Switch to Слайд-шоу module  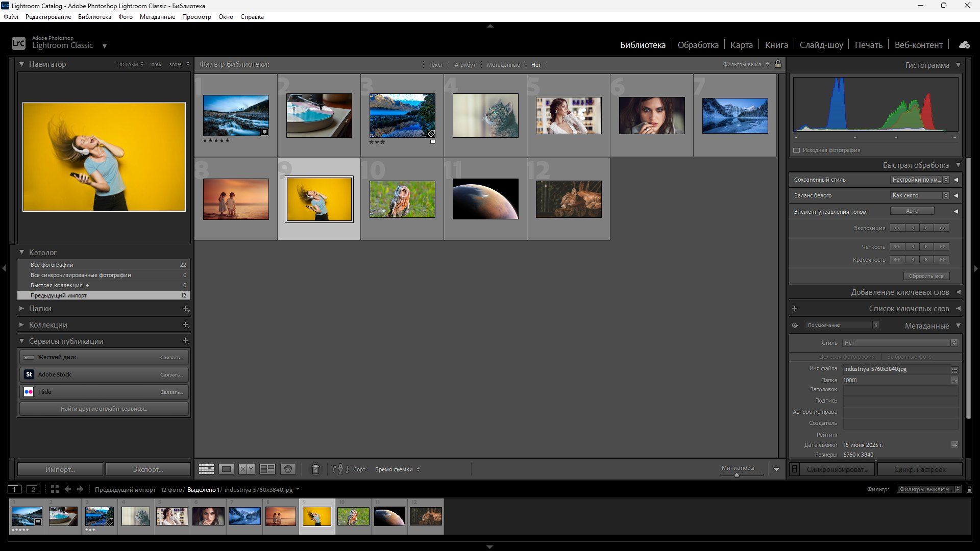(821, 45)
